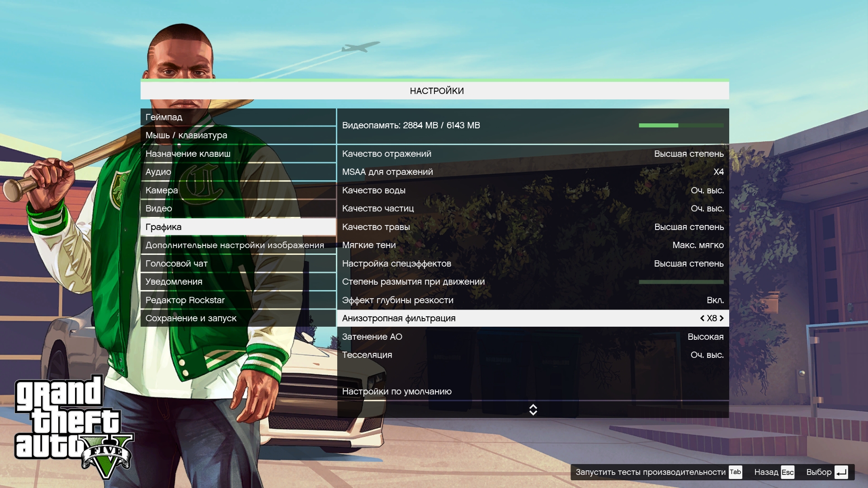Open the Назначение клавиш category
The height and width of the screenshot is (488, 868).
coord(238,154)
